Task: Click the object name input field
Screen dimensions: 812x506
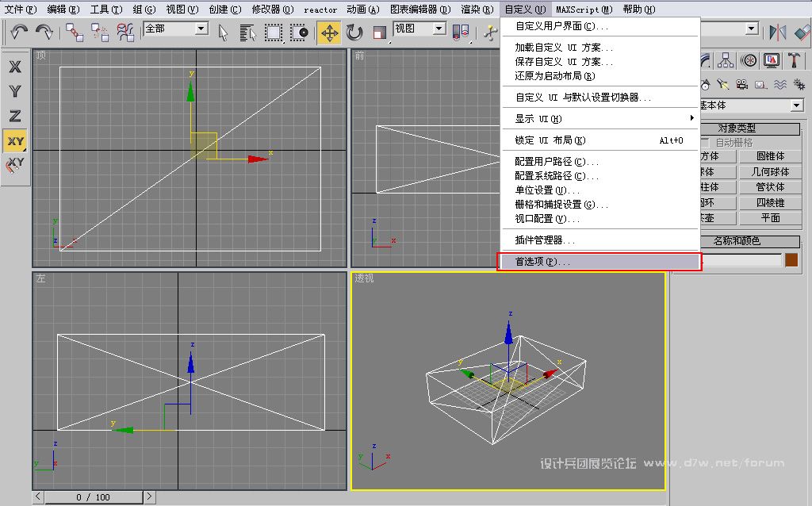Action: pyautogui.click(x=741, y=260)
